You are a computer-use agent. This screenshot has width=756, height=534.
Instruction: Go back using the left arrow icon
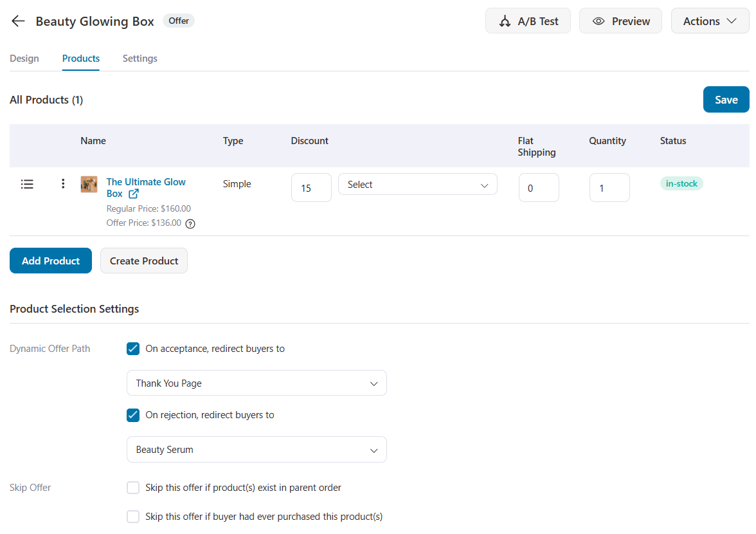18,21
